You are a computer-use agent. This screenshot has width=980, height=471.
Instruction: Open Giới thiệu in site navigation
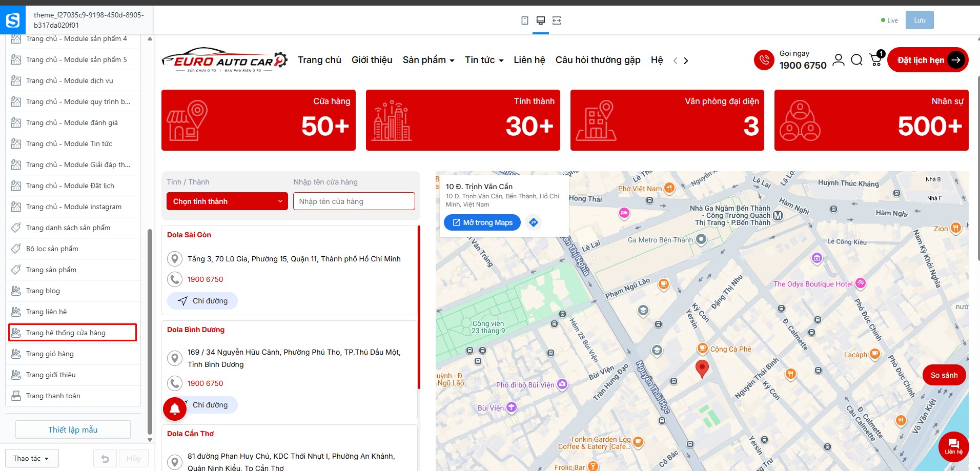372,60
